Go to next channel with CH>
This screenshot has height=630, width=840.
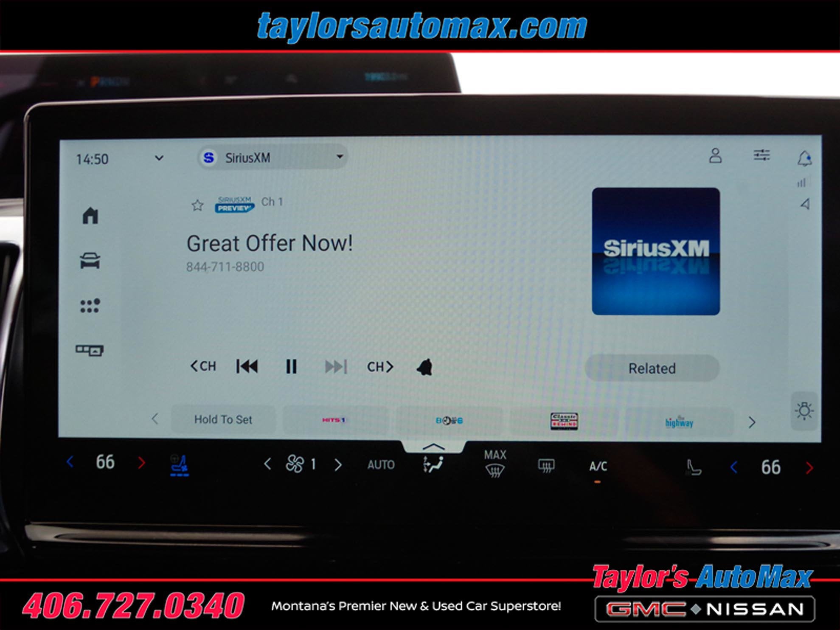pyautogui.click(x=380, y=366)
